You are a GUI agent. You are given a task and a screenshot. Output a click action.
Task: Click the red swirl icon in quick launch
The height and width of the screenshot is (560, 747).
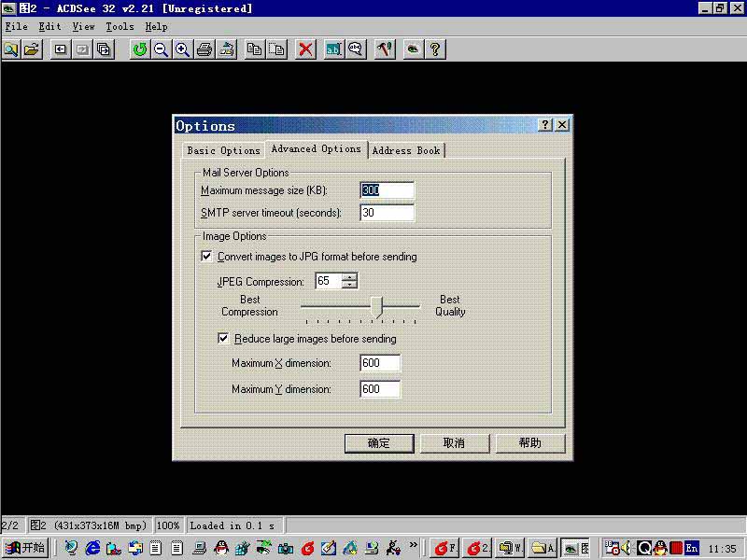click(307, 548)
